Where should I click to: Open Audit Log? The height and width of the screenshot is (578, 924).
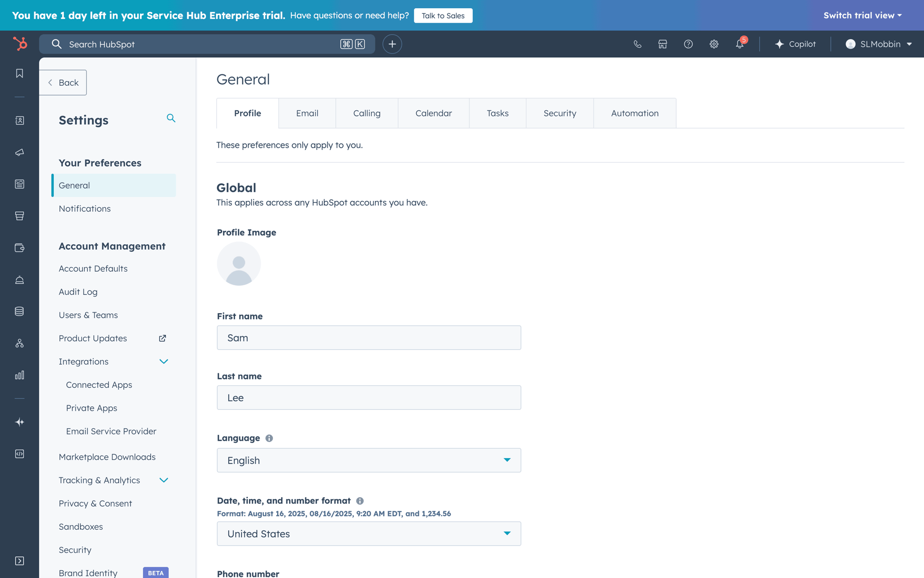coord(78,292)
